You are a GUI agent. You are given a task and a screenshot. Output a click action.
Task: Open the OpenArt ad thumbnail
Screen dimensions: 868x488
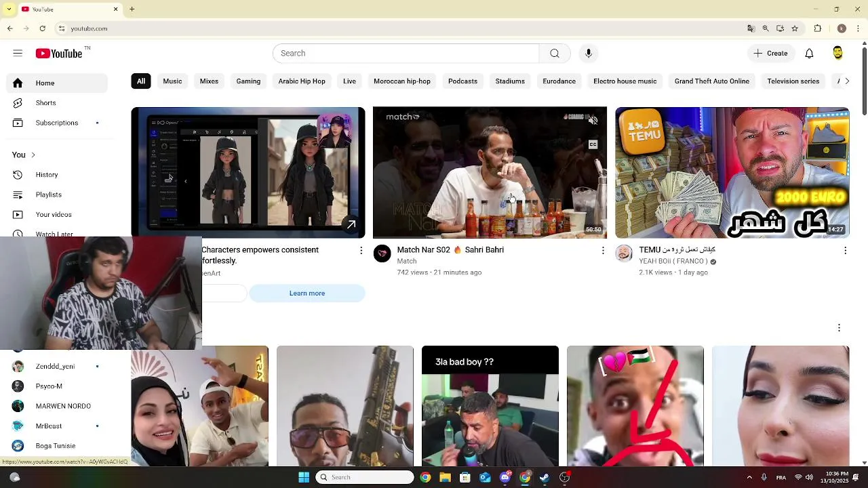pyautogui.click(x=248, y=172)
